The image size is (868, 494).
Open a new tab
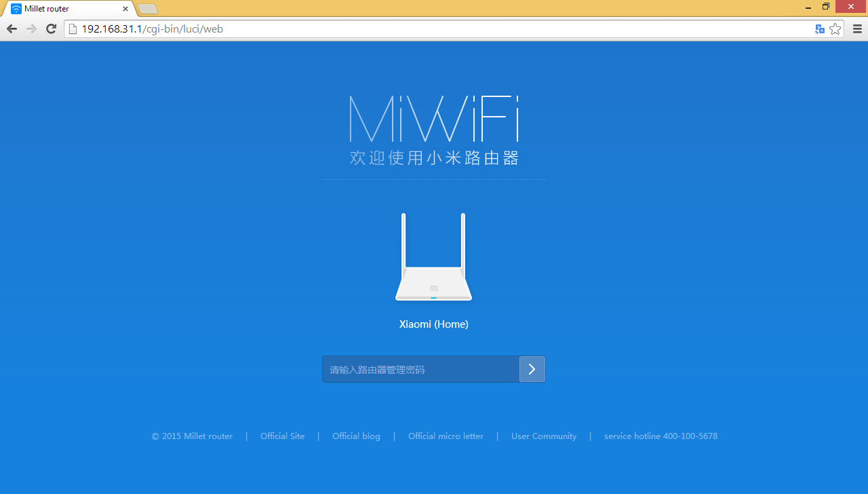pyautogui.click(x=148, y=9)
